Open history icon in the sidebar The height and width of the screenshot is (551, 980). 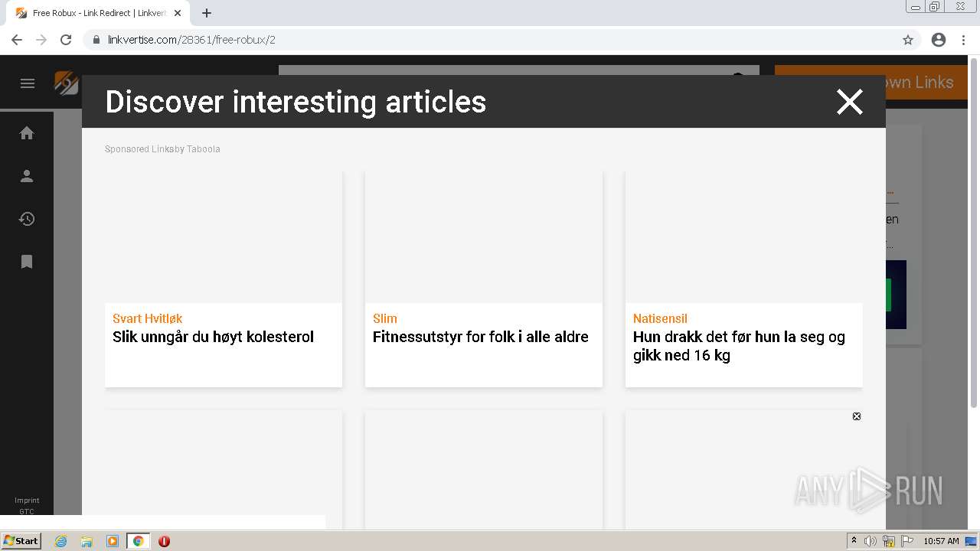point(27,219)
